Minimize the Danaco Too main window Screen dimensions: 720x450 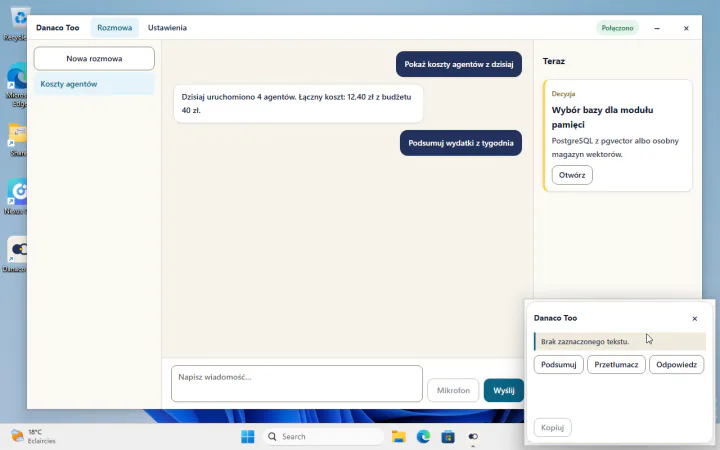pyautogui.click(x=657, y=28)
